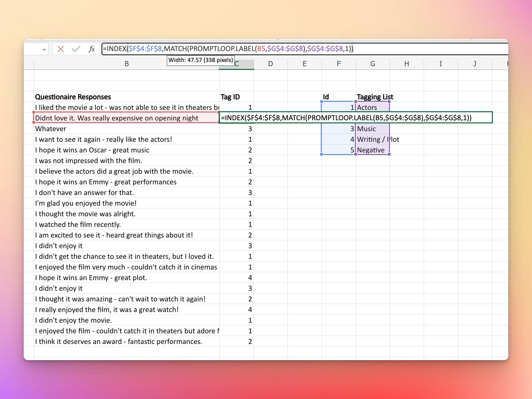
Task: Select the Tag ID header cell
Action: point(230,97)
